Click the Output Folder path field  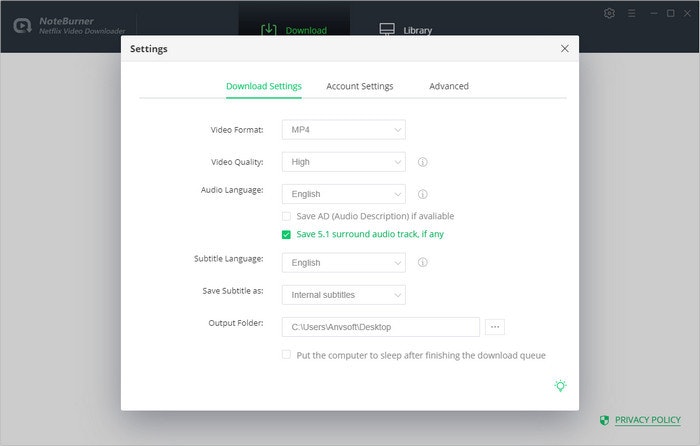[x=381, y=327]
